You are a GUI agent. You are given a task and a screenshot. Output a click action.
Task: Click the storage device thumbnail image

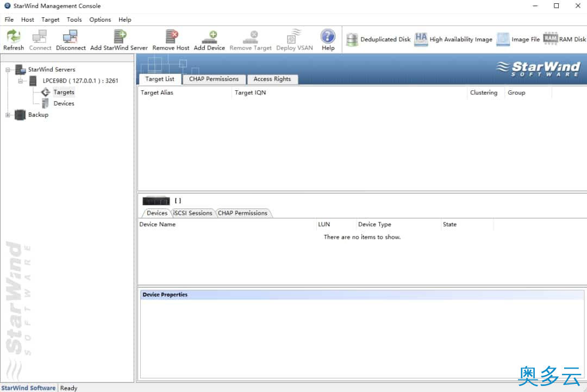coord(156,201)
